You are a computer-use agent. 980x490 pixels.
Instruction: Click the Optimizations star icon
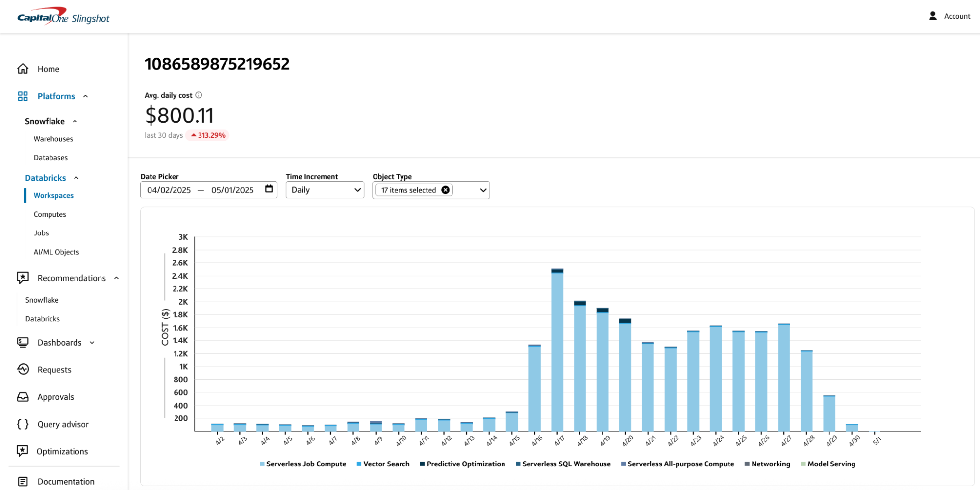pyautogui.click(x=23, y=451)
